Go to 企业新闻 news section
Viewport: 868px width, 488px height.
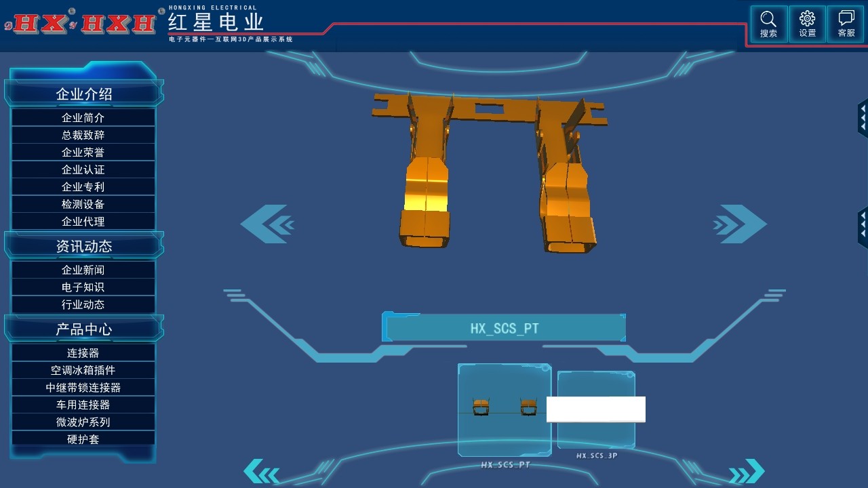coord(83,270)
